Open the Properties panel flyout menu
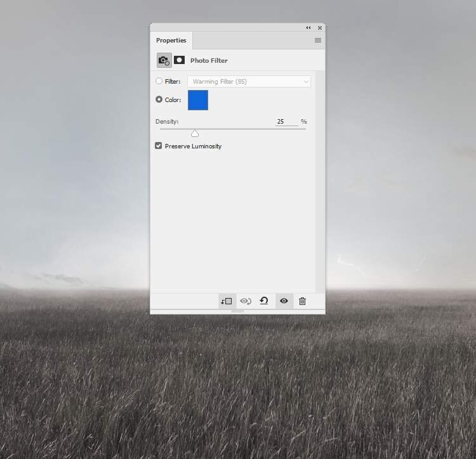This screenshot has height=459, width=476. pyautogui.click(x=318, y=41)
